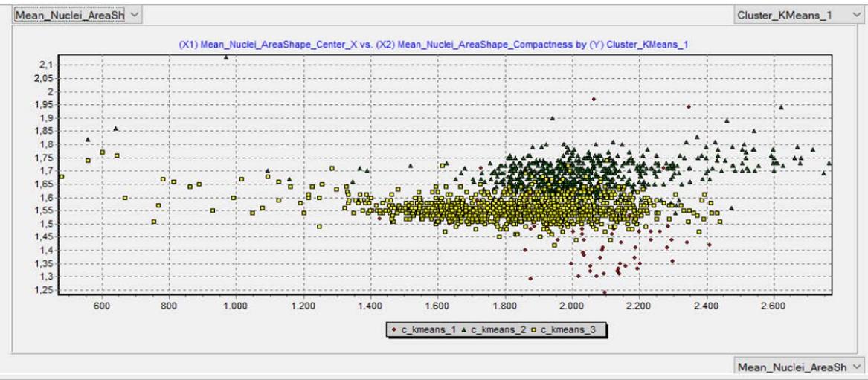
Task: Open the Cluster_KMeans_1 dropdown
Action: [797, 14]
